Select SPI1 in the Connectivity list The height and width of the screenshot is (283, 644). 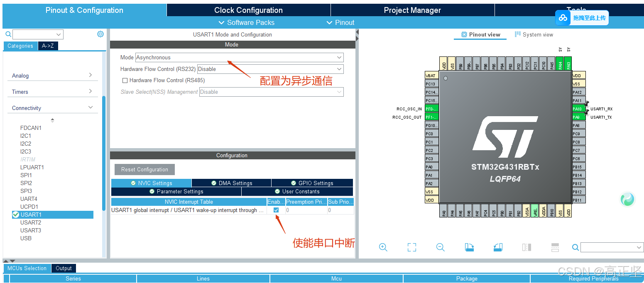tap(26, 175)
